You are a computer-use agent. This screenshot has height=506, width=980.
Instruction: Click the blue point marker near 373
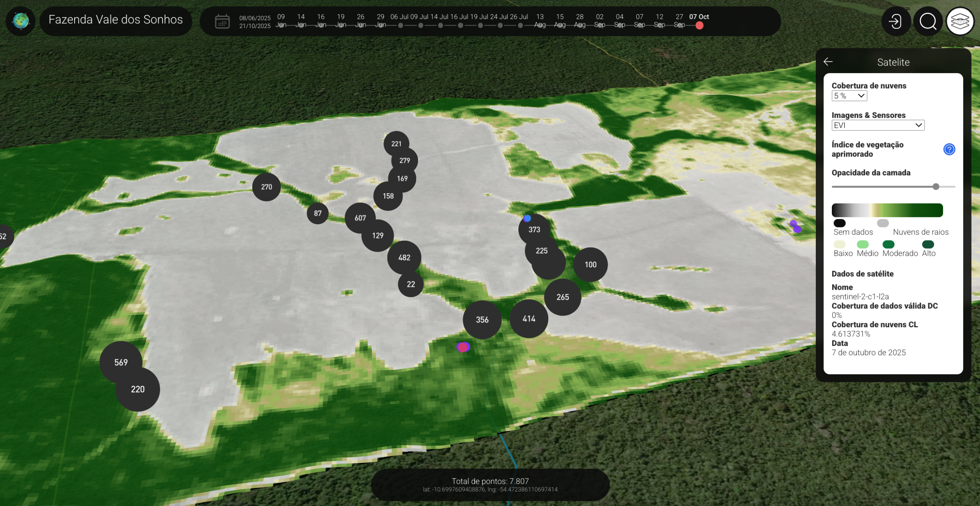click(x=527, y=218)
